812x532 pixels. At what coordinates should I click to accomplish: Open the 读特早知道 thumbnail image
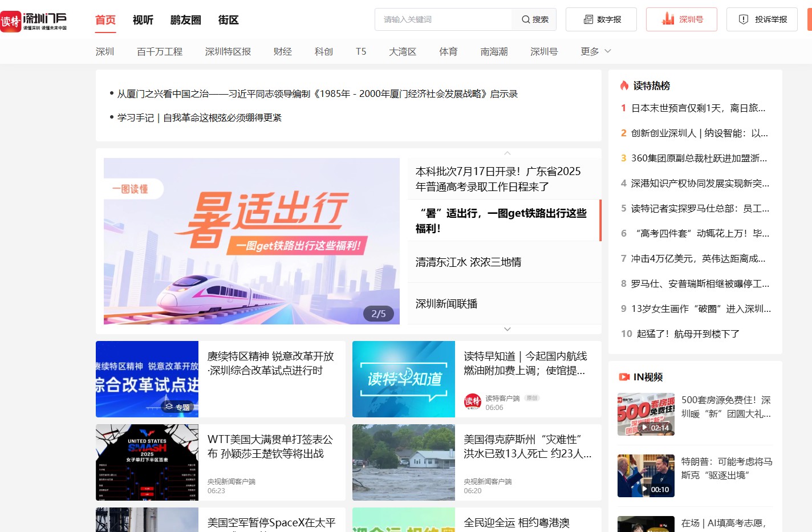click(404, 379)
